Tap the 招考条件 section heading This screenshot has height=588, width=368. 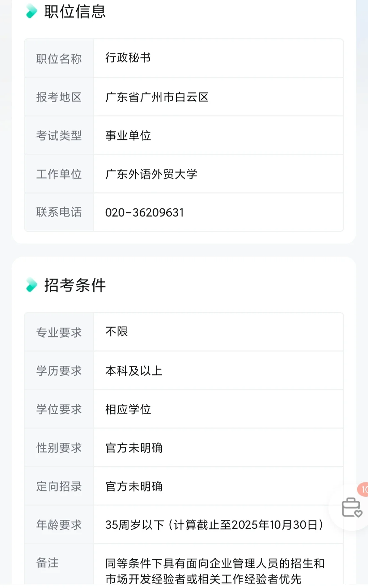coord(75,285)
